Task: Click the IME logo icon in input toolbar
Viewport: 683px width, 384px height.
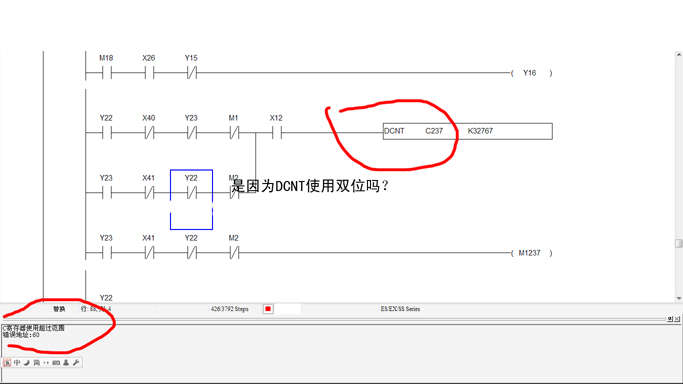Action: pyautogui.click(x=7, y=363)
